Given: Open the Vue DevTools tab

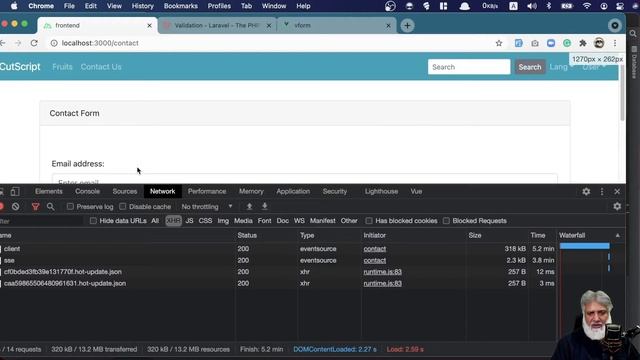Looking at the screenshot, I should point(416,191).
